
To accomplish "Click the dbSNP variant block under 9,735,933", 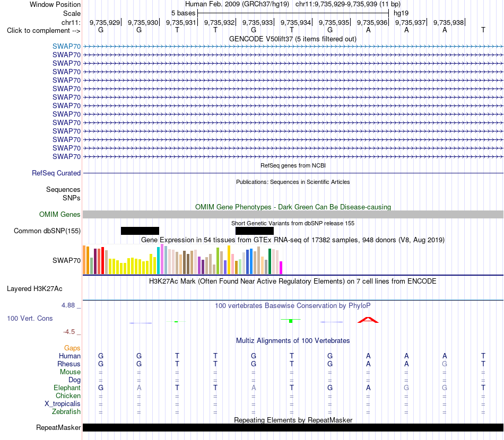I will tap(255, 231).
